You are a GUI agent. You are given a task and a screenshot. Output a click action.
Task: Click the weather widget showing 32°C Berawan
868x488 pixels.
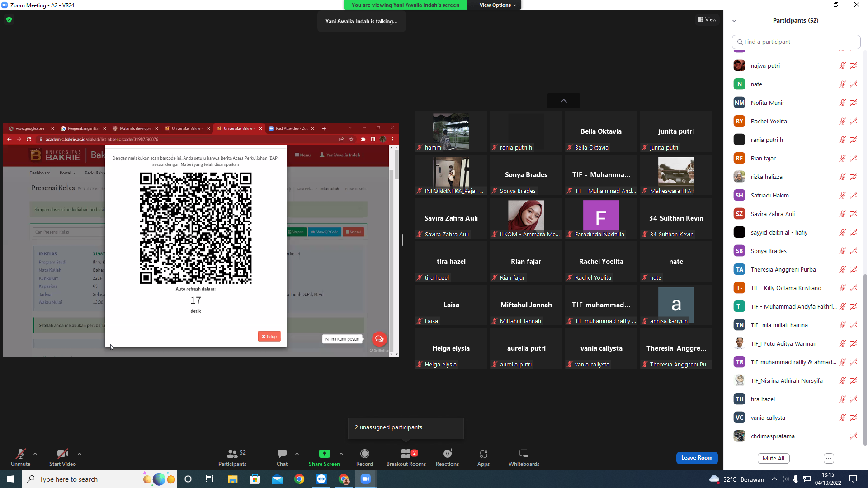pyautogui.click(x=736, y=479)
